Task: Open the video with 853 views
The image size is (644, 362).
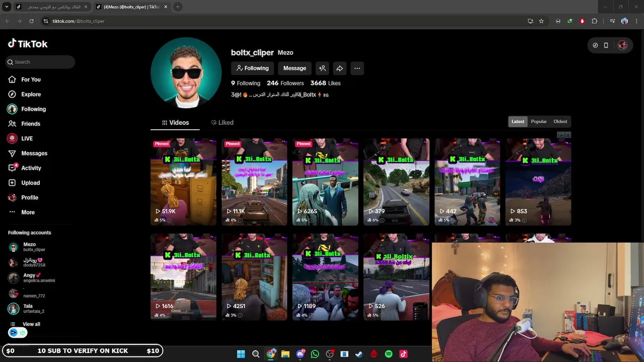Action: tap(538, 182)
